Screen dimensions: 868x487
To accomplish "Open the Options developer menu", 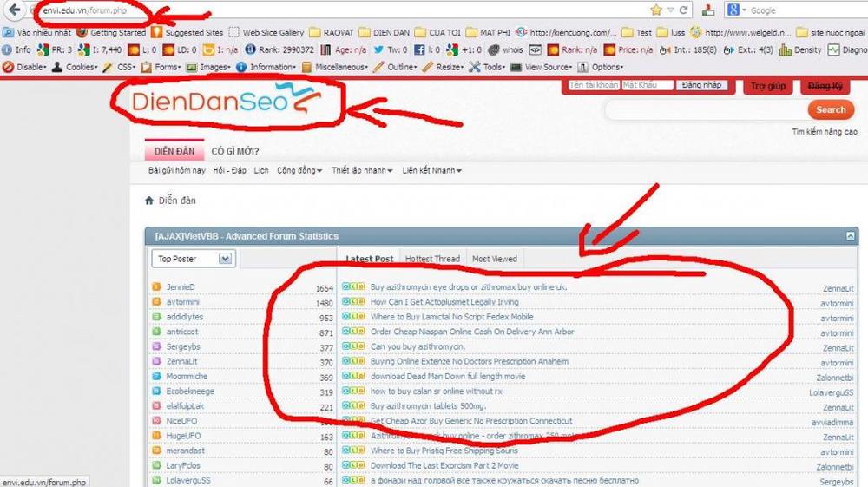I will click(x=600, y=67).
